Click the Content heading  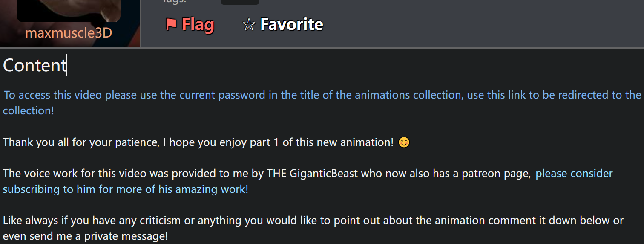[x=34, y=65]
